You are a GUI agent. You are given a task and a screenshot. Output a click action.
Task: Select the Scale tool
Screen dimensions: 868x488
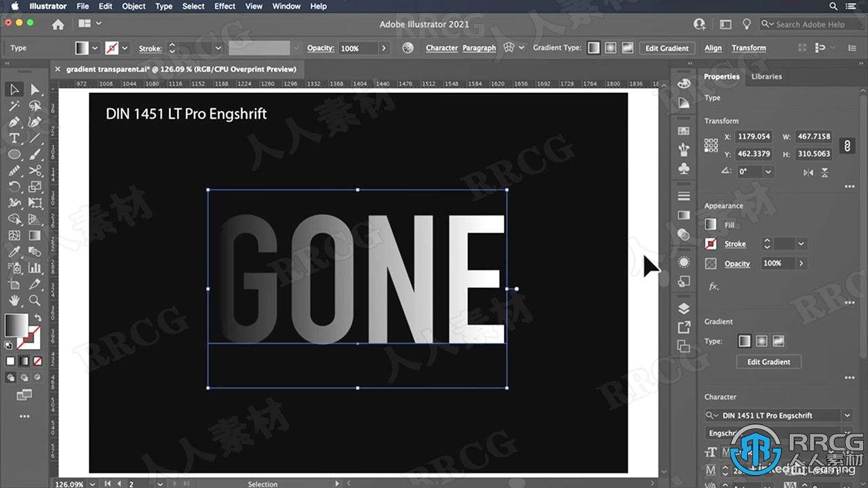point(35,186)
